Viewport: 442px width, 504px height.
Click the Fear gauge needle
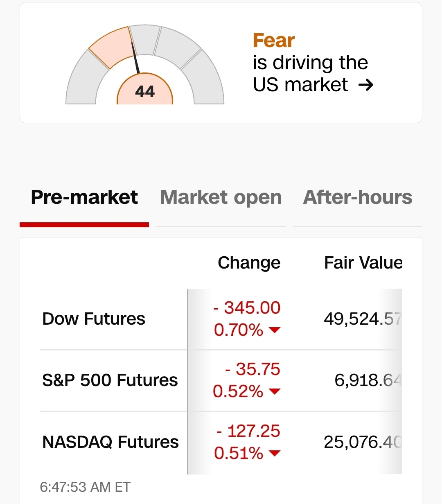point(135,59)
